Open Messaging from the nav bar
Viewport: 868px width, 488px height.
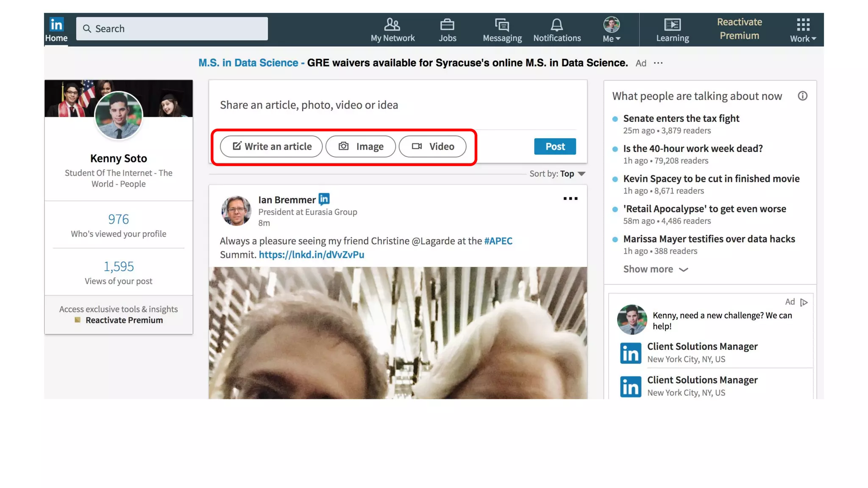[x=502, y=30]
